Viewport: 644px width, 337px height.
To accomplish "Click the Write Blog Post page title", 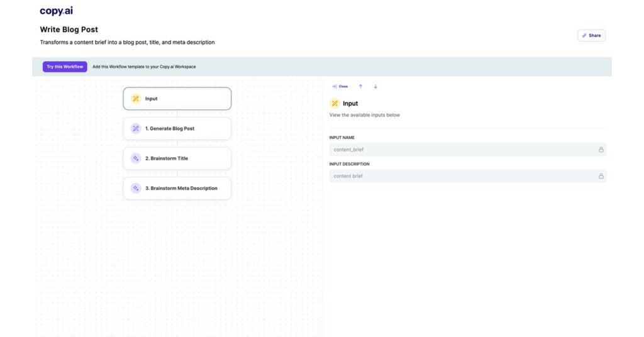I will click(x=69, y=30).
